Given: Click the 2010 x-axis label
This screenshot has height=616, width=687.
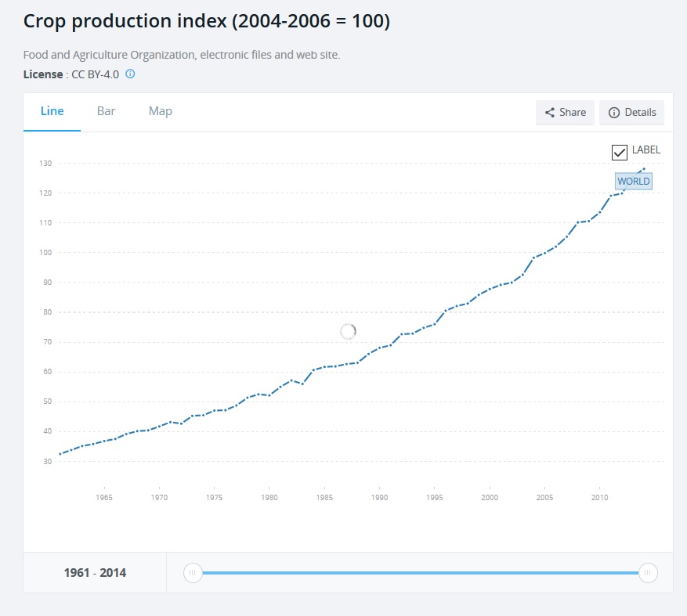Looking at the screenshot, I should click(x=600, y=497).
